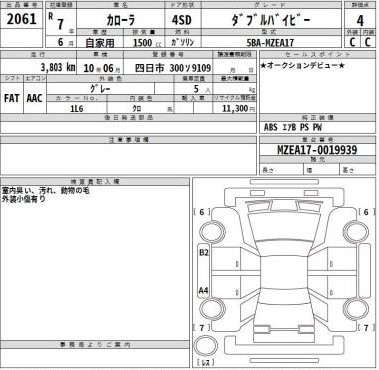Click the オークションデビュー sales point text
This screenshot has height=370, width=379.
[x=302, y=66]
